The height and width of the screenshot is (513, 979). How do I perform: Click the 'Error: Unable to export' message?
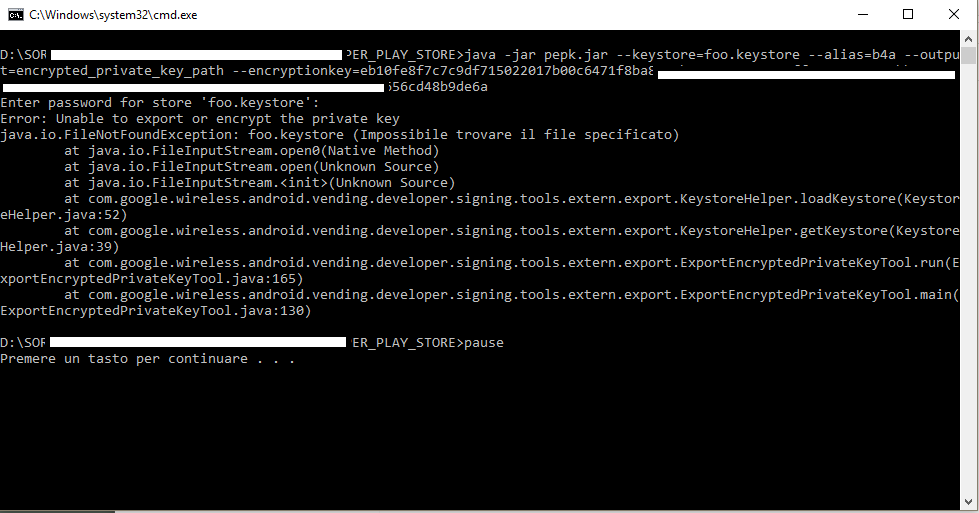[x=200, y=119]
